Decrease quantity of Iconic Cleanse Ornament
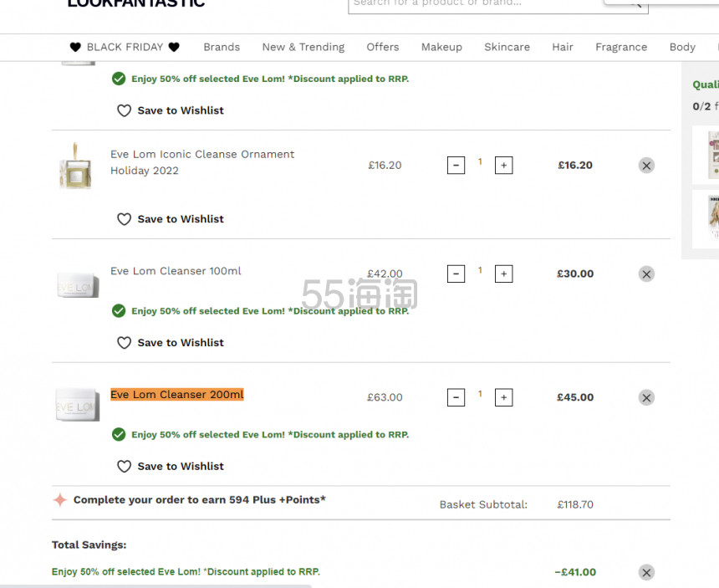 (456, 165)
